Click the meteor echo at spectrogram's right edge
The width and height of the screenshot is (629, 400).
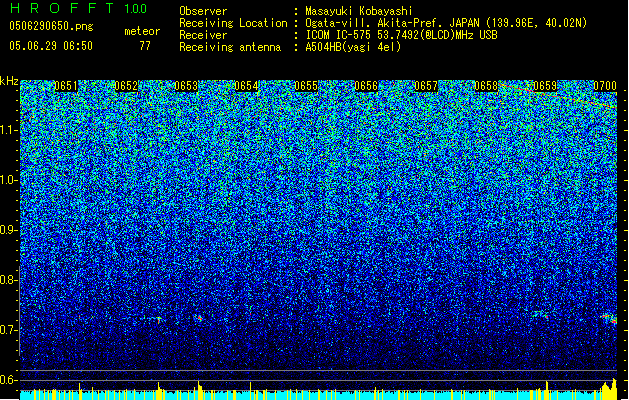[x=610, y=319]
